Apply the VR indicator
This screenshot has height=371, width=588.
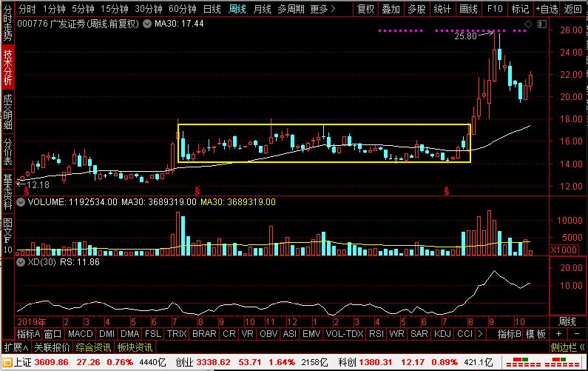pyautogui.click(x=248, y=334)
